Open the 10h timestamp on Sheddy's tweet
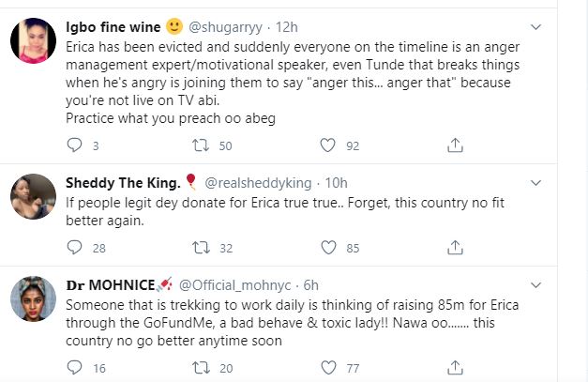The image size is (588, 382). [334, 181]
